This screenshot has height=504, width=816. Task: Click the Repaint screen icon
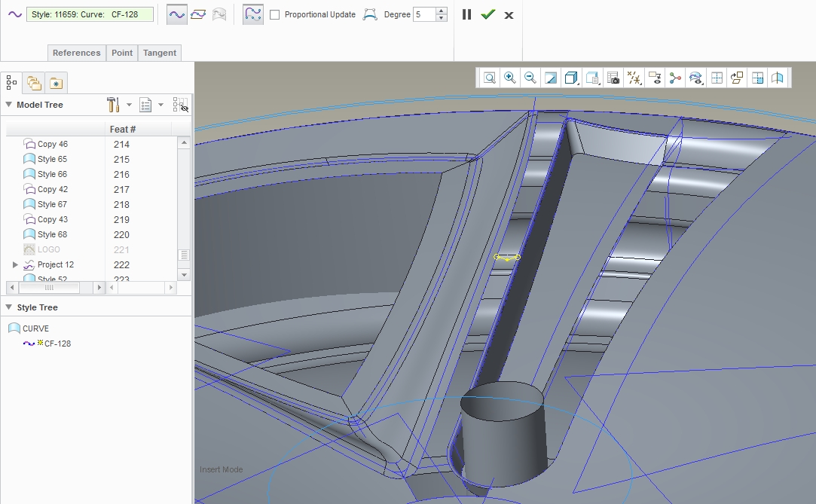point(551,78)
